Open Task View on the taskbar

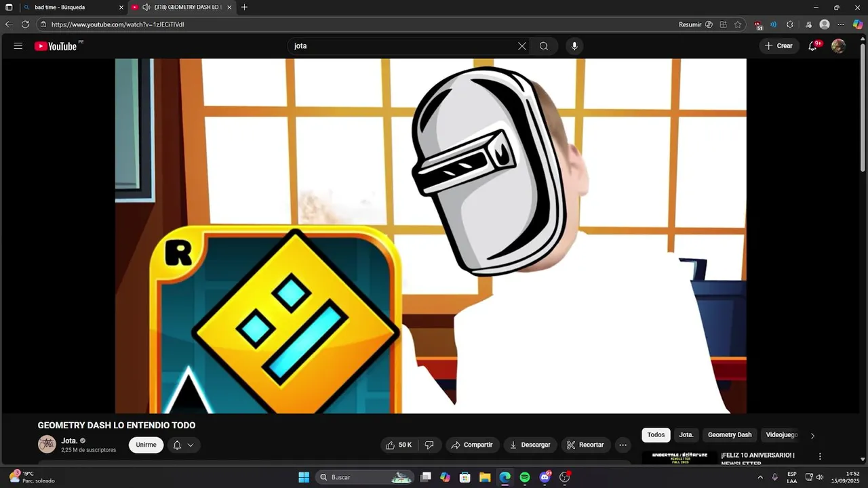tap(426, 477)
